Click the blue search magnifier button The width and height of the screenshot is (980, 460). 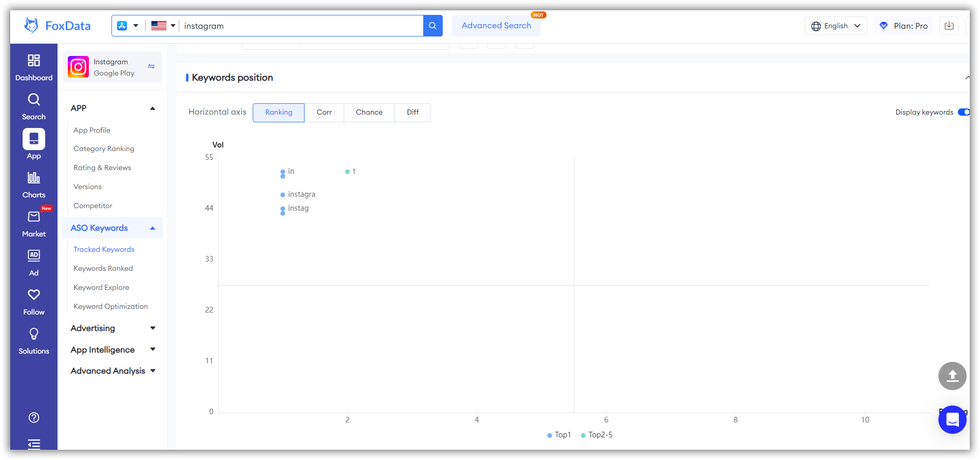433,26
